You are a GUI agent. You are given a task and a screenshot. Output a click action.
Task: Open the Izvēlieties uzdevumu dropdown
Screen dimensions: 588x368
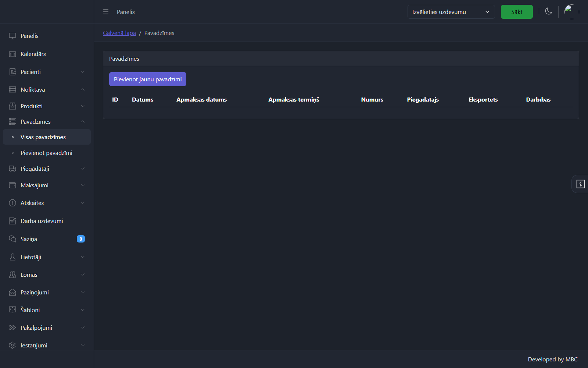(x=451, y=12)
